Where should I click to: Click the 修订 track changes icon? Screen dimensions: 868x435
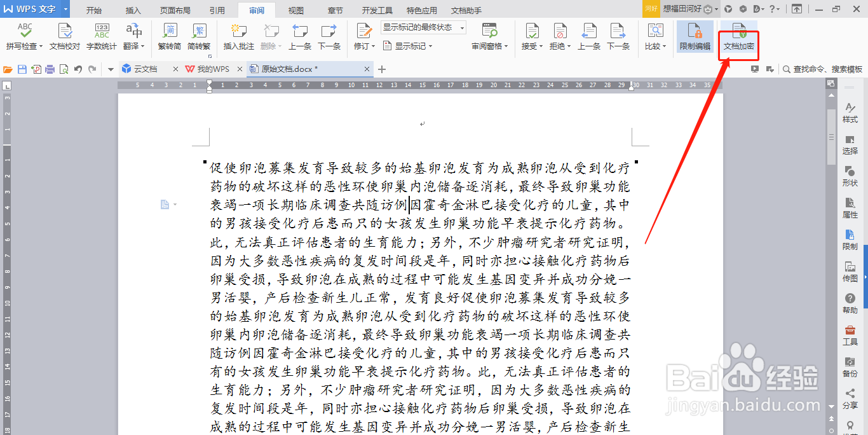click(x=363, y=31)
